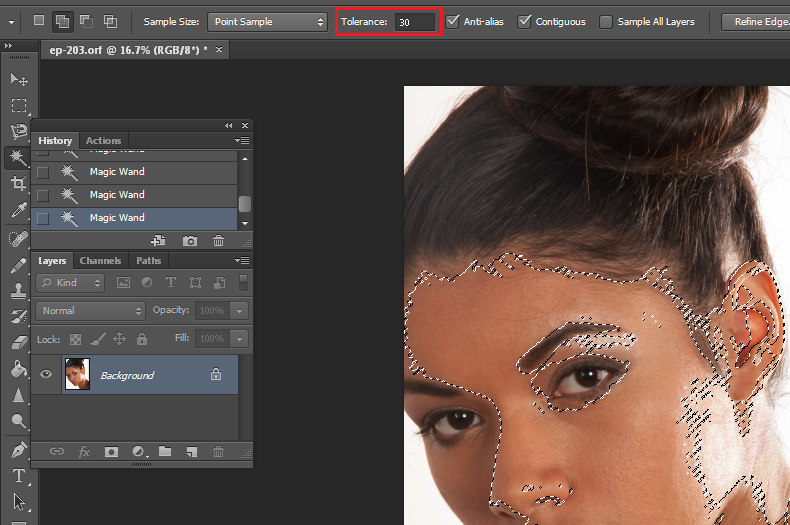
Task: Create new layer icon
Action: pos(192,452)
